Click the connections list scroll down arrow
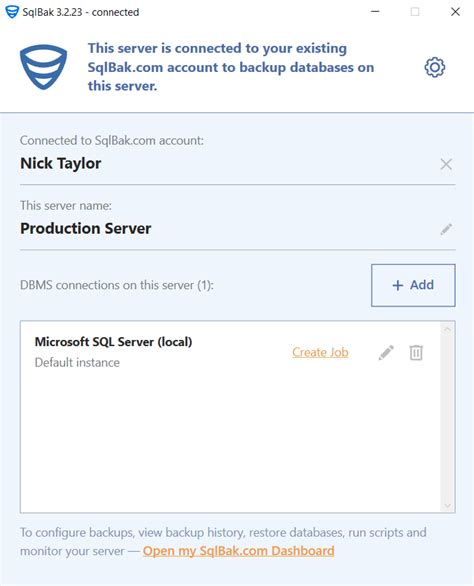The image size is (474, 586). coord(447,506)
